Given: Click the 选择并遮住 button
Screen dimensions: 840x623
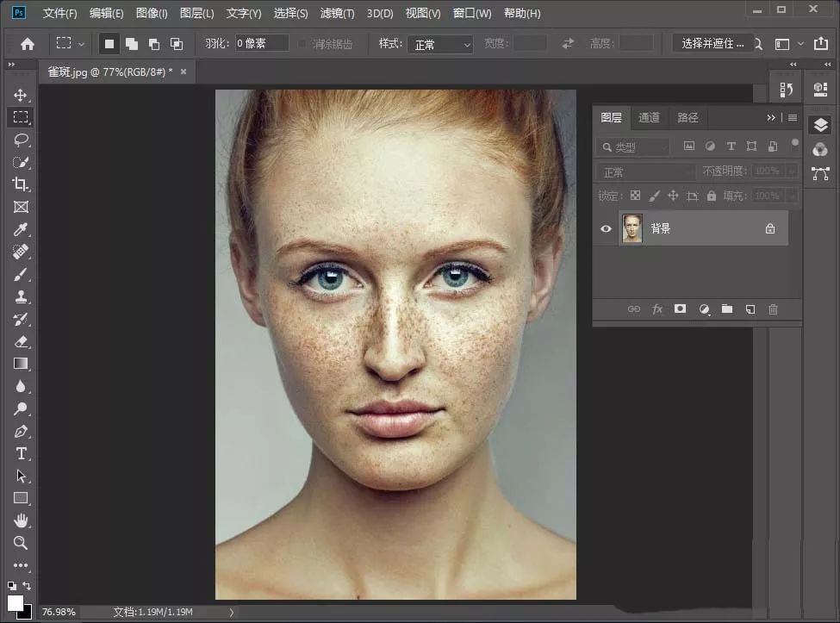Looking at the screenshot, I should pos(712,44).
